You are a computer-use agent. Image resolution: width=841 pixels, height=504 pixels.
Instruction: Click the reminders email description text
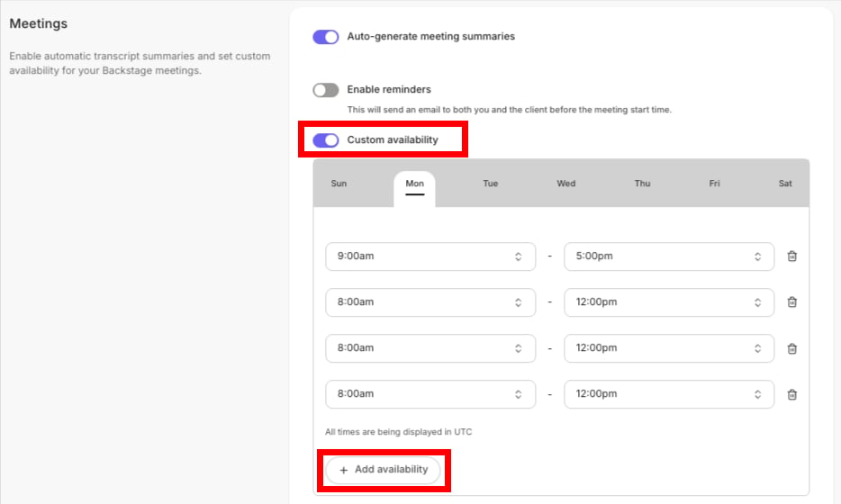(509, 110)
